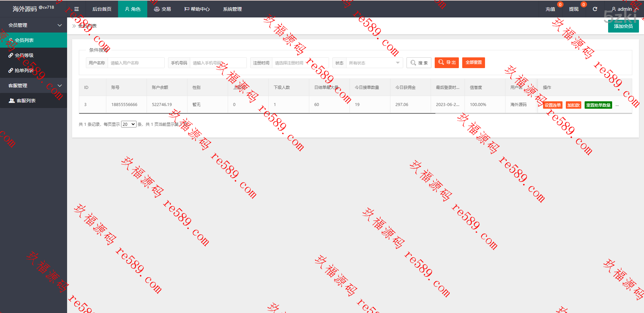Open the 帮助中心 flag menu
The image size is (644, 313).
coord(197,9)
